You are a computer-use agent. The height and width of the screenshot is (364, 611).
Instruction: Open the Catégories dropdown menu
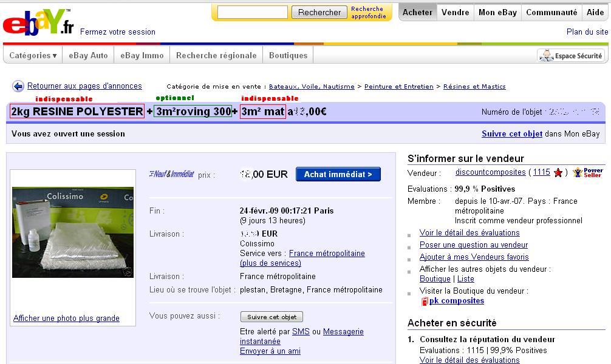click(x=33, y=55)
